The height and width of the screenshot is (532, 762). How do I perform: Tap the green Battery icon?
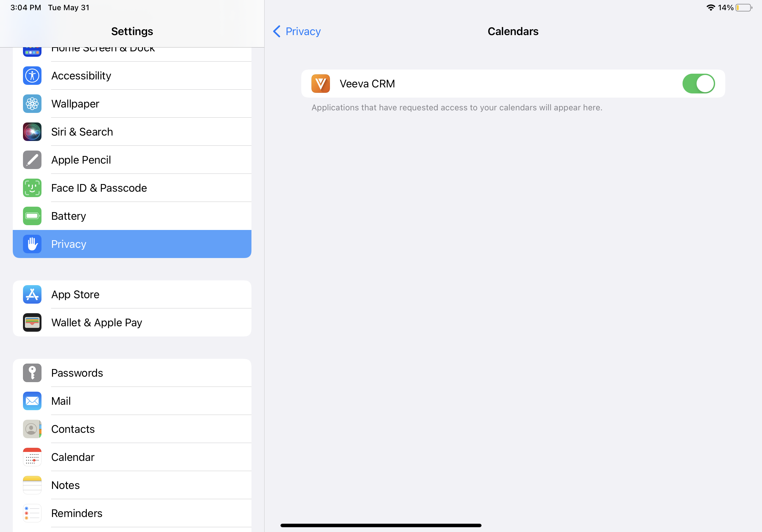[32, 216]
